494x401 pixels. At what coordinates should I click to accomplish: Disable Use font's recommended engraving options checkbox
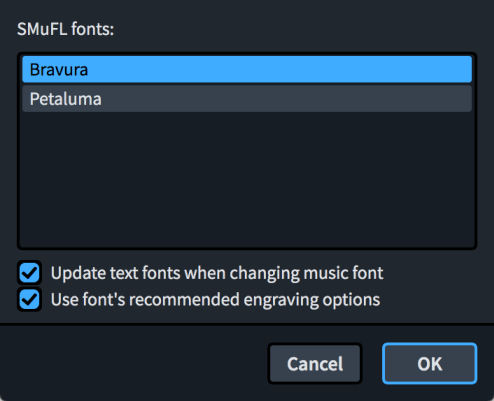click(29, 299)
